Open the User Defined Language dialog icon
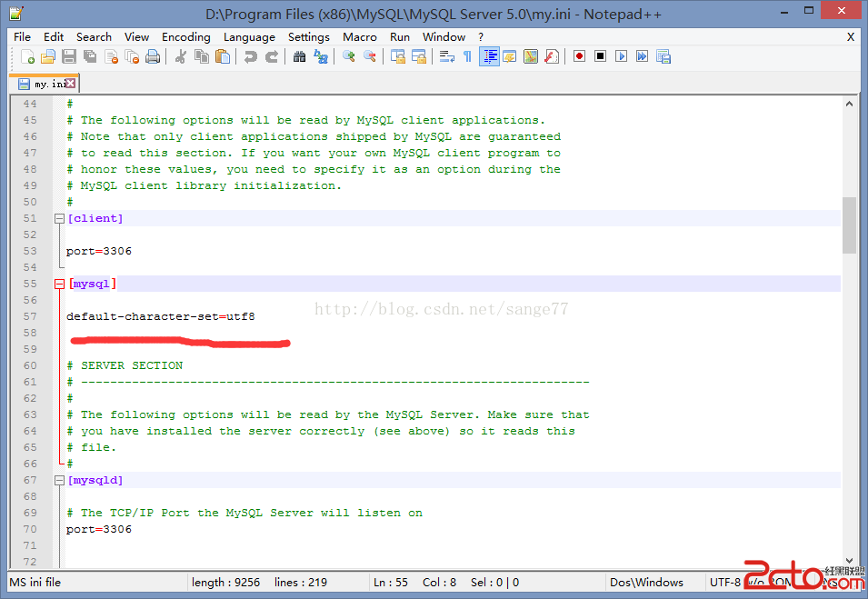The width and height of the screenshot is (868, 599). coord(510,56)
